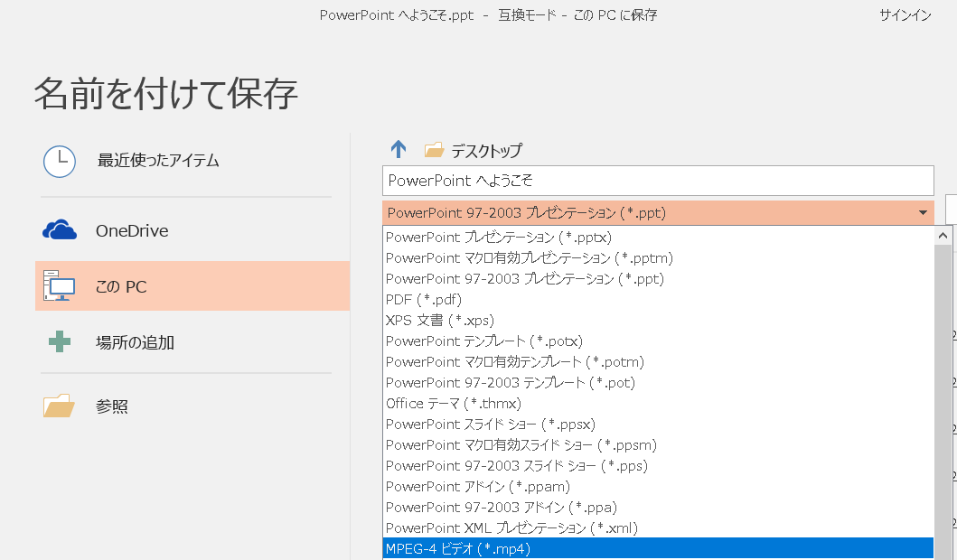957x560 pixels.
Task: Select 97-2003 アドイン (*.ppa) format
Action: click(658, 507)
